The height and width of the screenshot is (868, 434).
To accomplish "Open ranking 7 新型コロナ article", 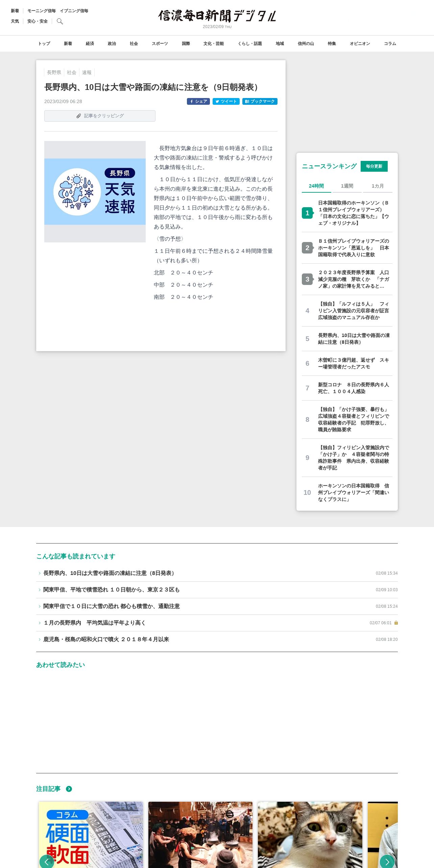I will pos(347,388).
